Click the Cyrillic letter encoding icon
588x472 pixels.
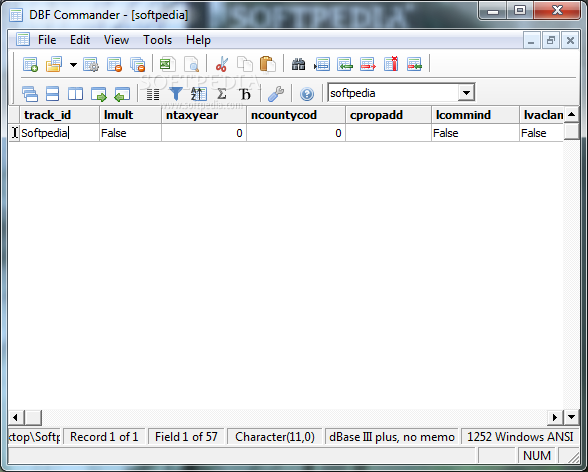click(245, 94)
